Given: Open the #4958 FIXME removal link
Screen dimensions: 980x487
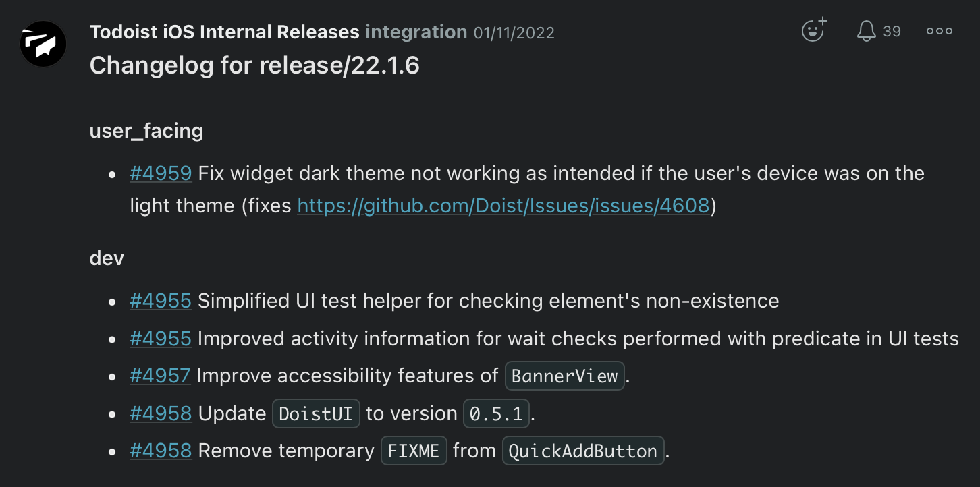Looking at the screenshot, I should [x=161, y=451].
